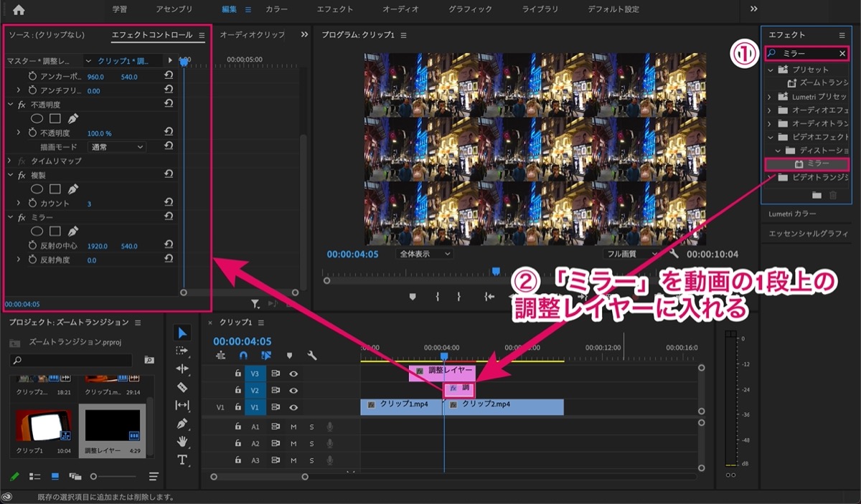Toggle timeline snap magnet

[243, 355]
